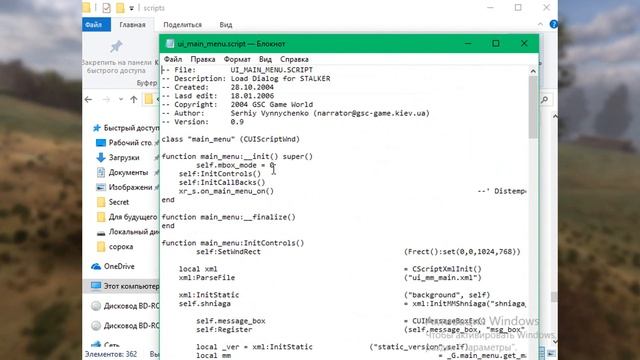Screen dimensions: 640x360
Task: Click Быстрый доступ star icon
Action: coord(97,128)
